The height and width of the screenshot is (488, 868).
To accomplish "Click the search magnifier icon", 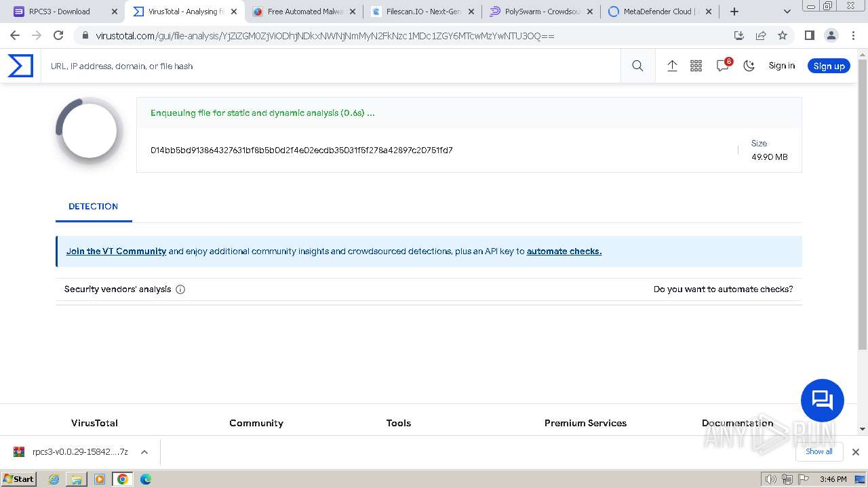I will [x=637, y=66].
